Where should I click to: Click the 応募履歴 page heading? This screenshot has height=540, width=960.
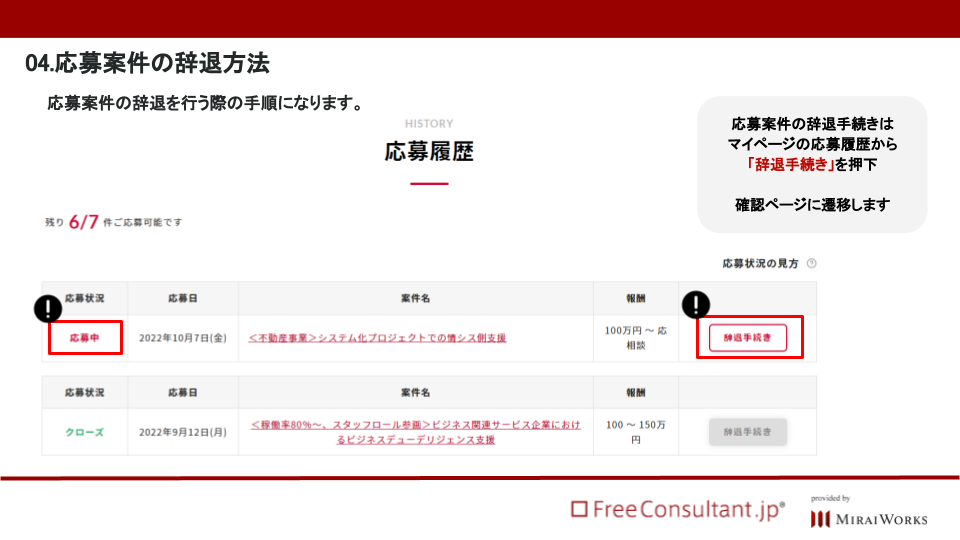point(429,151)
